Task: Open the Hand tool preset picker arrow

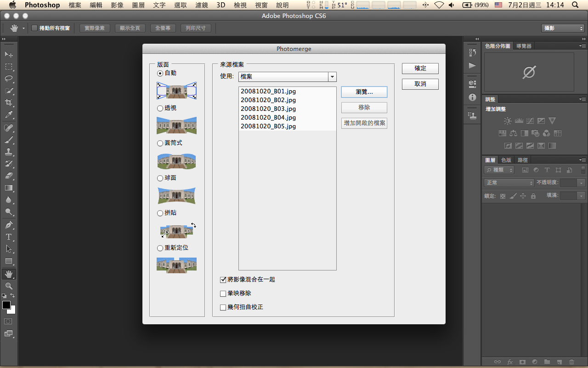Action: click(x=24, y=28)
